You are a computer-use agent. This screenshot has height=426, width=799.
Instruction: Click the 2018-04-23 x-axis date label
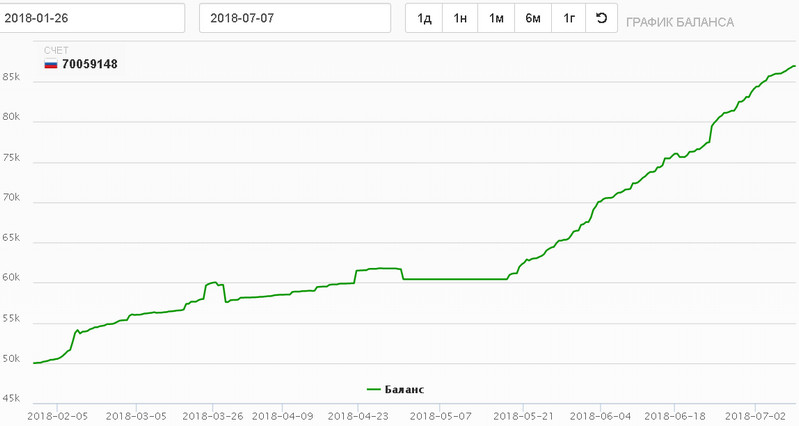(x=358, y=416)
